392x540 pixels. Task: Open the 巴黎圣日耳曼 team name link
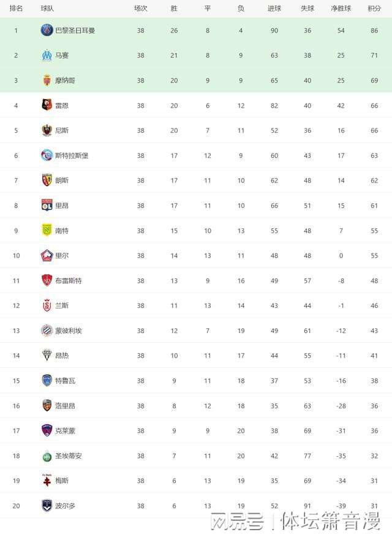coord(75,31)
